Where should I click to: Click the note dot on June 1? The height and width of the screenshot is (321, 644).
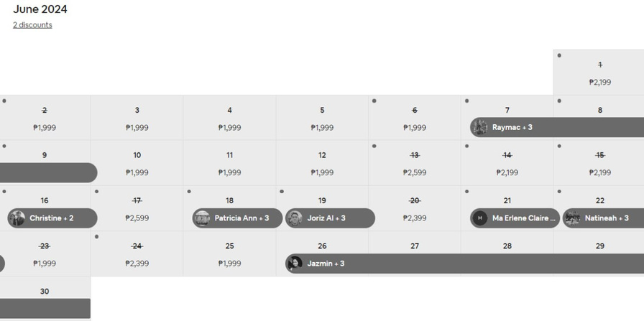click(x=559, y=55)
